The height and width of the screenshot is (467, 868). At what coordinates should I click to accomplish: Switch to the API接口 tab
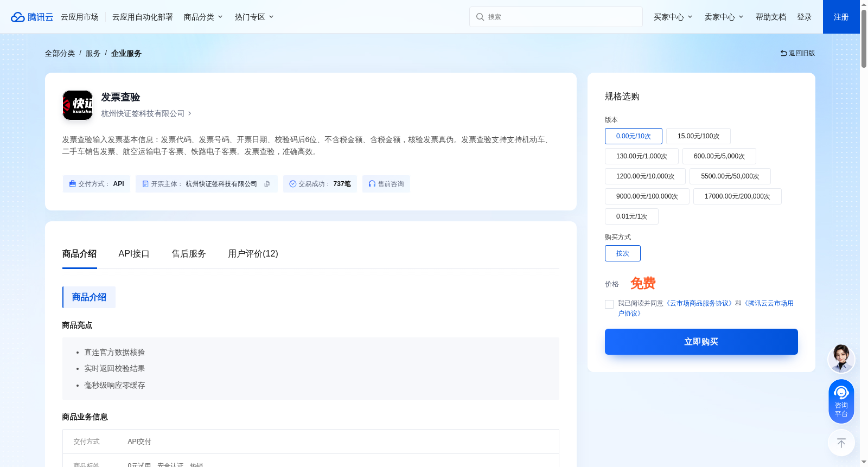click(x=134, y=253)
